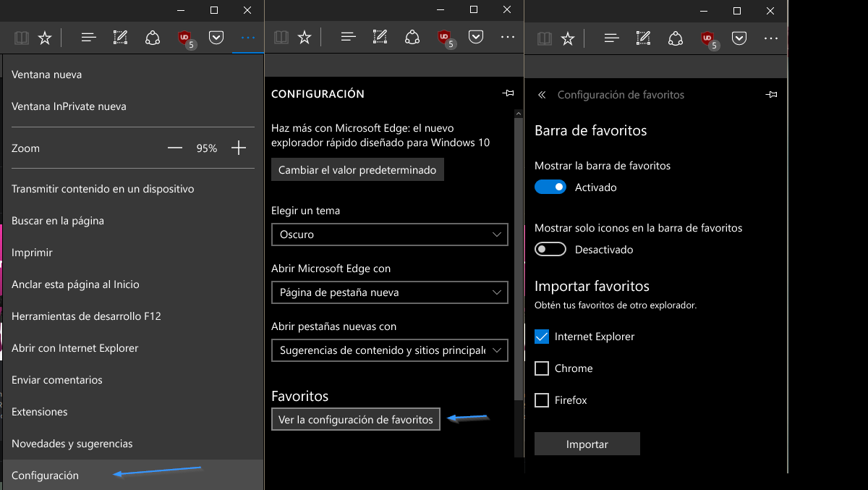Click the uBlock Origin shield icon
868x490 pixels.
coord(185,37)
